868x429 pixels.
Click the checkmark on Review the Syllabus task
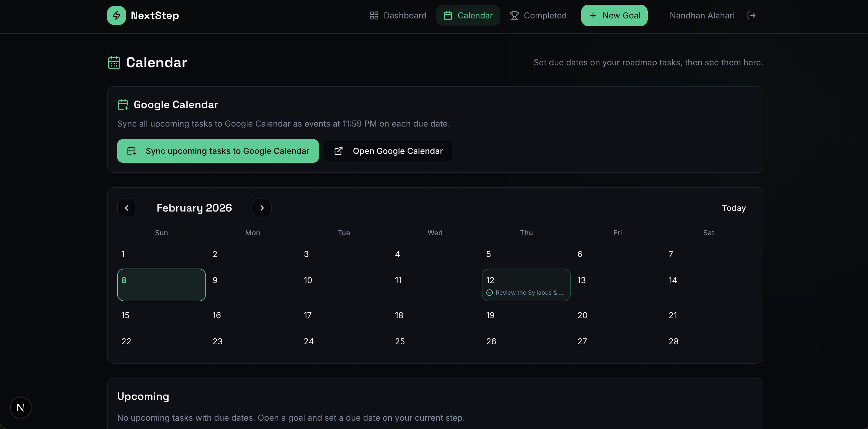490,293
